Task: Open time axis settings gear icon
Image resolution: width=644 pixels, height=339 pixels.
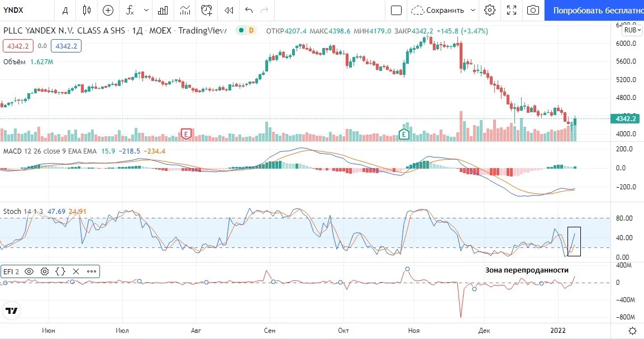Action: pyautogui.click(x=632, y=331)
